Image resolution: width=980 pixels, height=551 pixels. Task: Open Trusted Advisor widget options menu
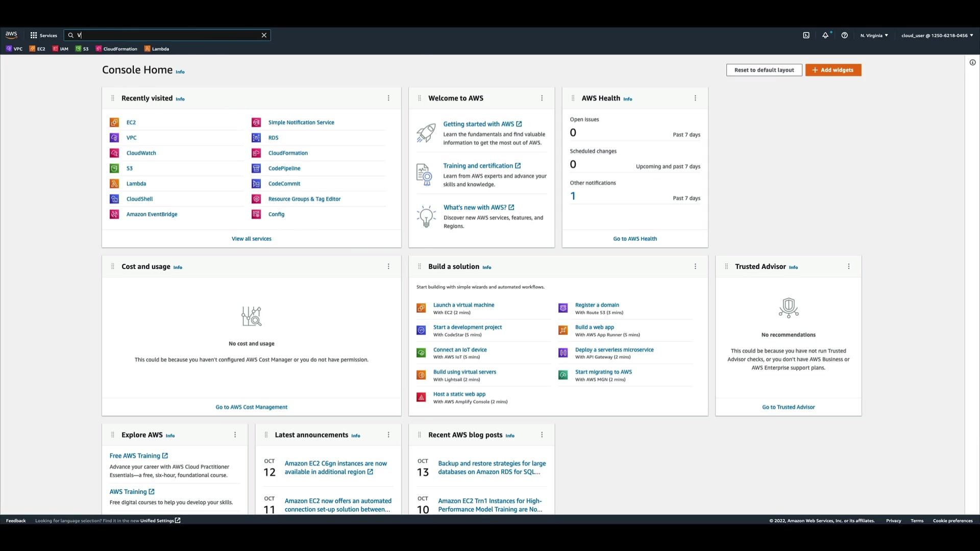pos(849,266)
